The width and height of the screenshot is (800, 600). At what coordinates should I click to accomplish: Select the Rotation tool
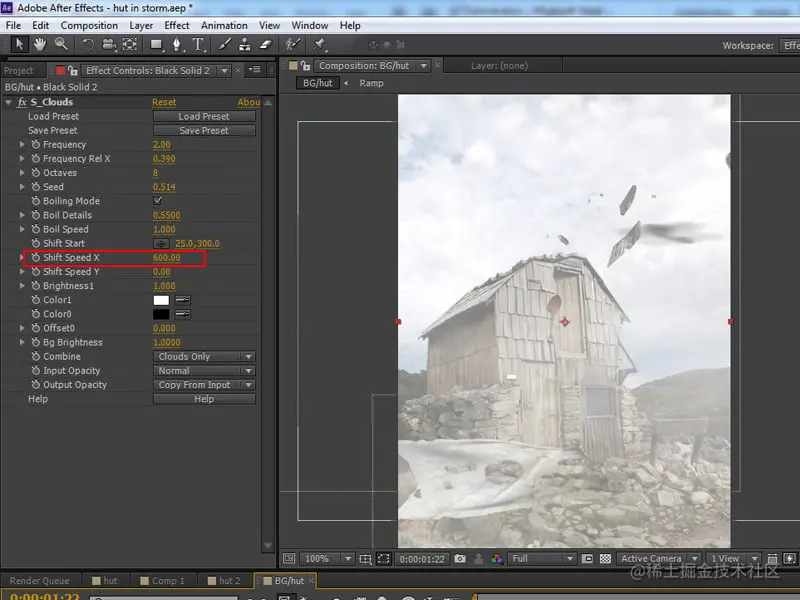[x=88, y=44]
